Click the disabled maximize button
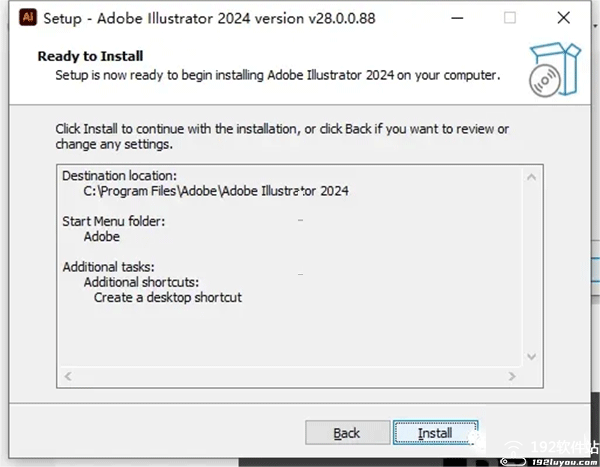This screenshot has height=467, width=600. tap(510, 18)
